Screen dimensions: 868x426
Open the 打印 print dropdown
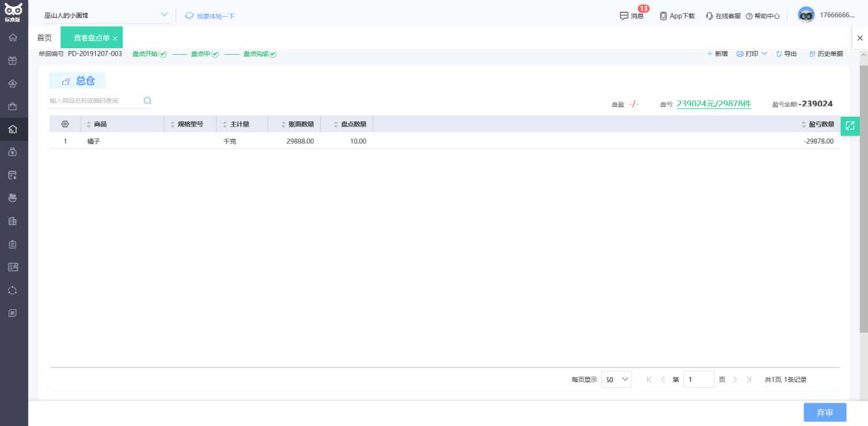coord(752,53)
